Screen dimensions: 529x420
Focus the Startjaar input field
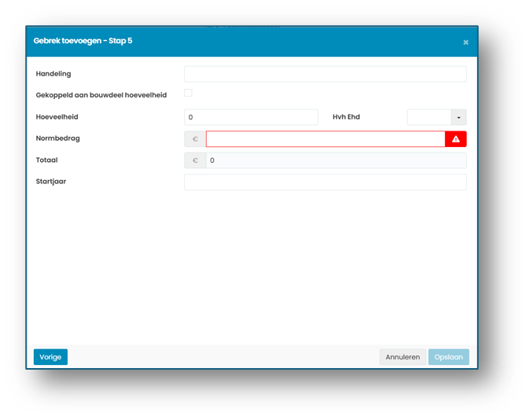click(325, 182)
